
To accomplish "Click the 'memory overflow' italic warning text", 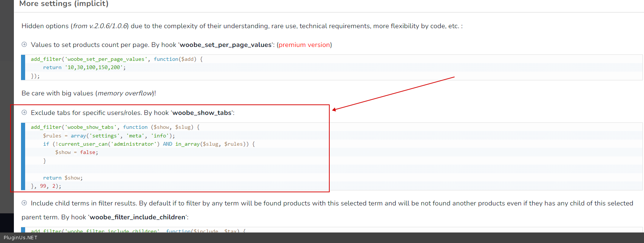I will tap(125, 94).
